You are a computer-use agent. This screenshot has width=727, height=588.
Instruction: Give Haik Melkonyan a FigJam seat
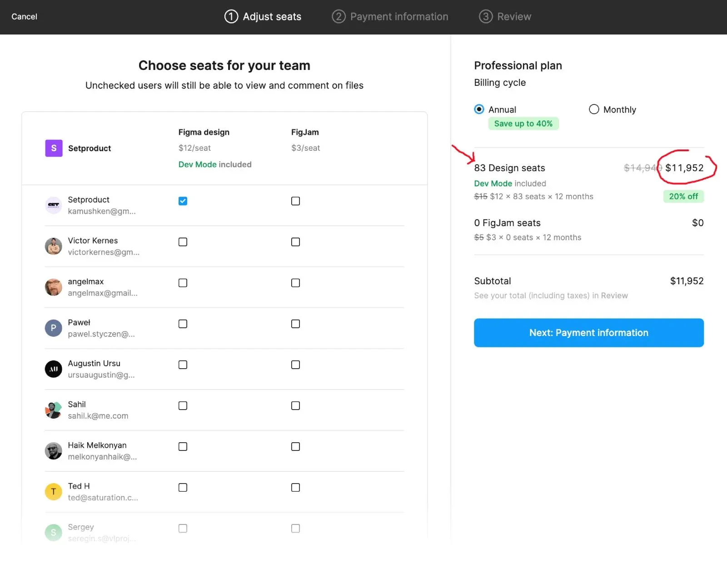pos(295,446)
